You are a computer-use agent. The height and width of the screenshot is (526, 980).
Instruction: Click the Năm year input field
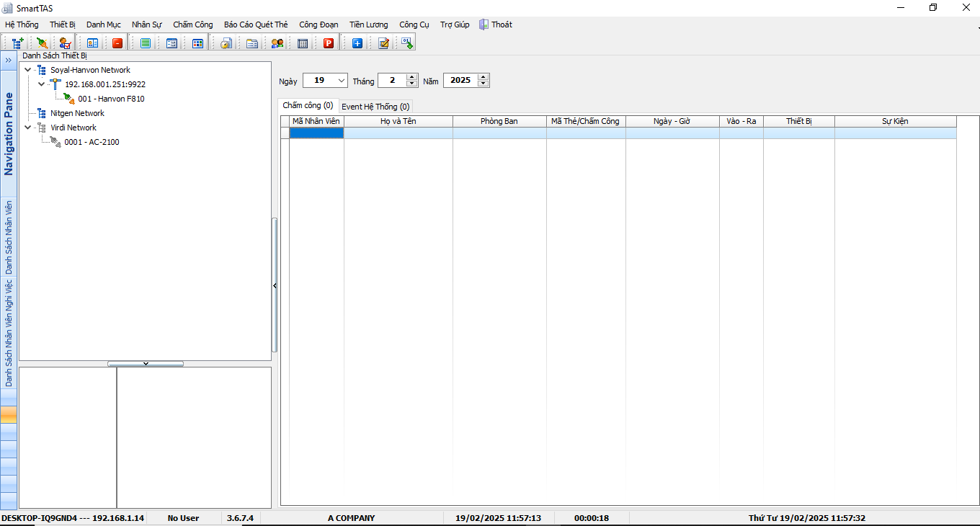460,81
